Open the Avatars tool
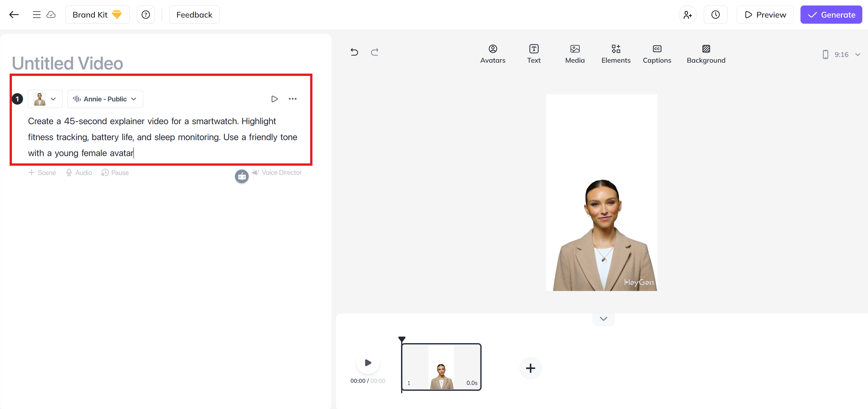Viewport: 868px width, 409px height. (x=493, y=54)
